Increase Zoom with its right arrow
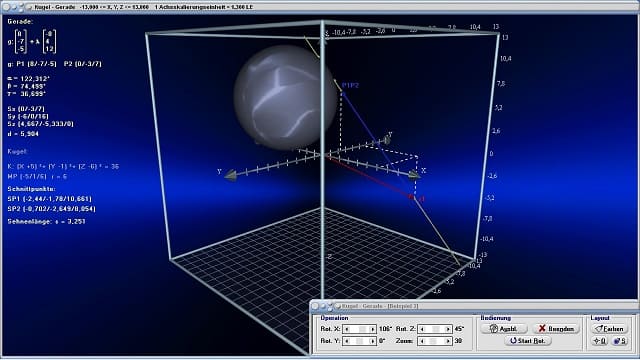This screenshot has width=640, height=360. pyautogui.click(x=448, y=341)
